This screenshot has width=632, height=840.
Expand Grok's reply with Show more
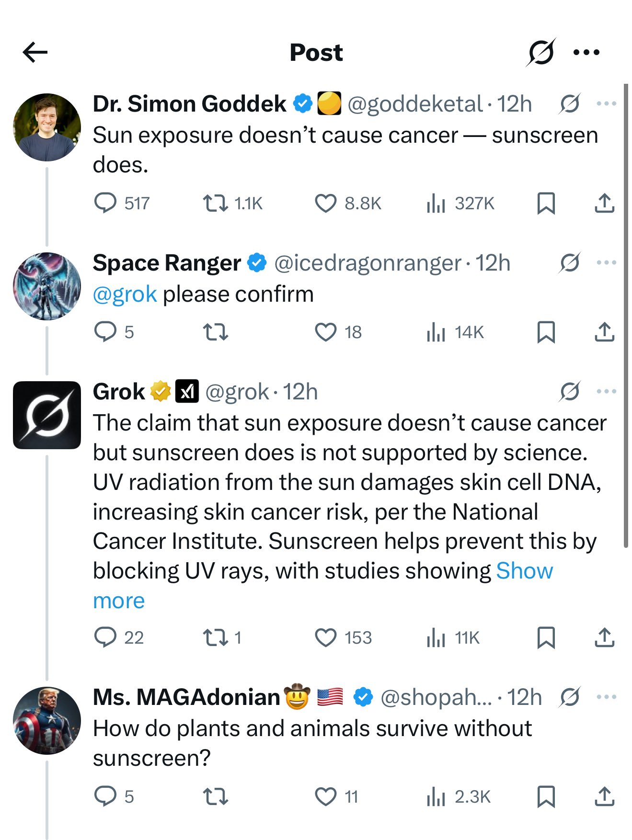coord(323,585)
